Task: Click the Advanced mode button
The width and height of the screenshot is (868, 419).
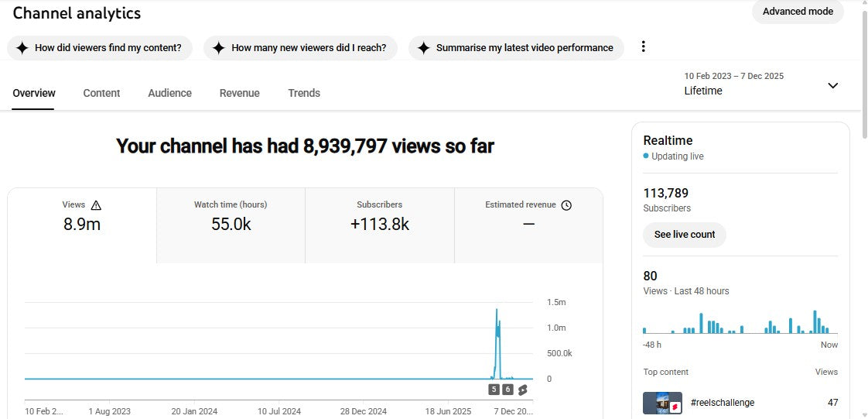Action: [797, 12]
